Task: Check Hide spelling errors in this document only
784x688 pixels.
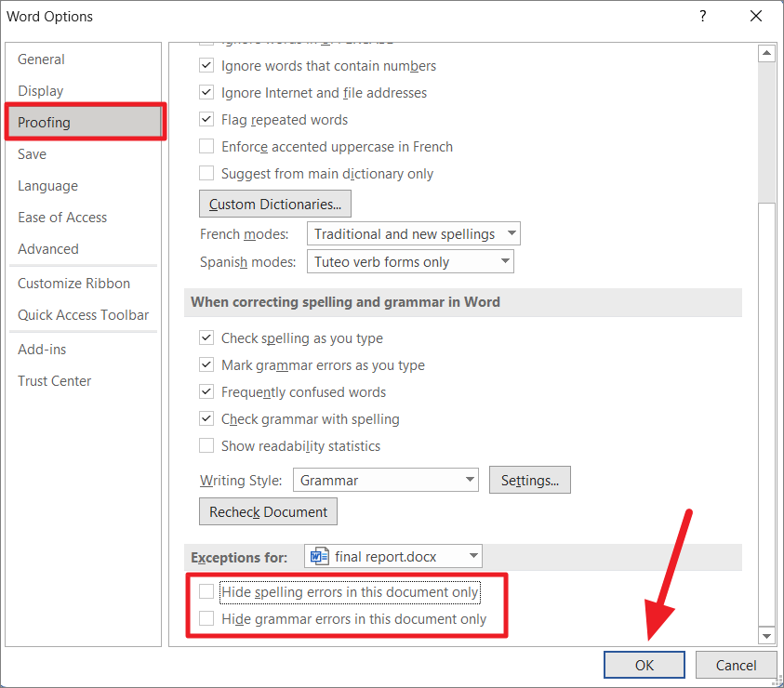Action: 206,590
